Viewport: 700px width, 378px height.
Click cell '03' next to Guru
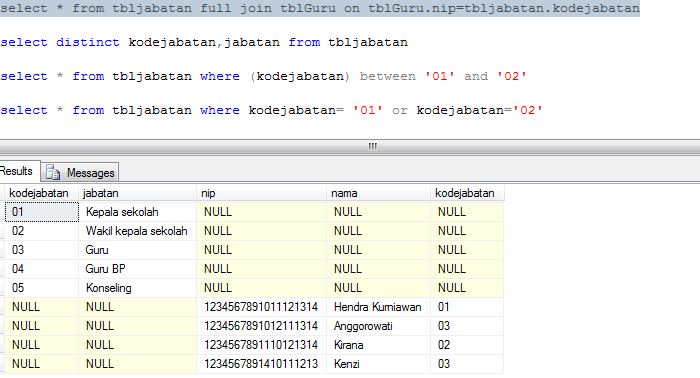(x=42, y=250)
